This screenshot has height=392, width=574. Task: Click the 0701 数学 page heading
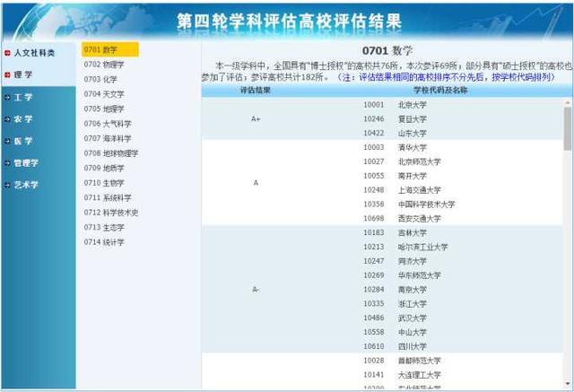[387, 50]
